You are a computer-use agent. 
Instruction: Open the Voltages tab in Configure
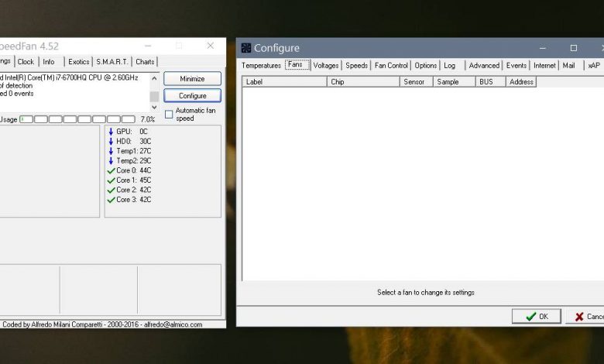326,66
